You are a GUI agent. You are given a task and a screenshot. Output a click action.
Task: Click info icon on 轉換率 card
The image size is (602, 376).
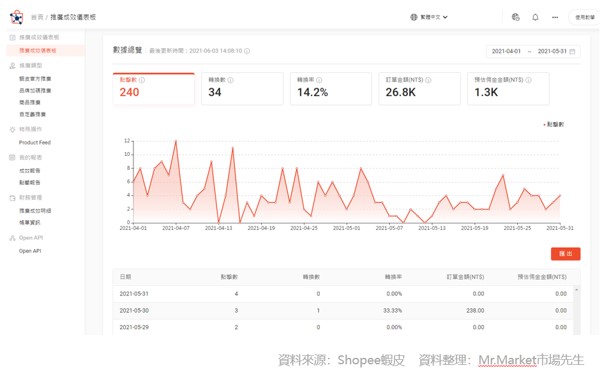coord(319,80)
